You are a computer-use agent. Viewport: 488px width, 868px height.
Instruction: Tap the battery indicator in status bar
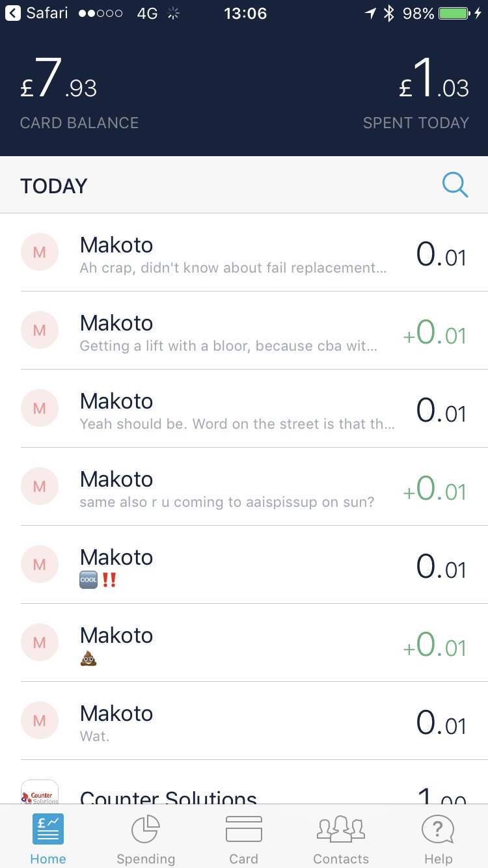tap(454, 13)
